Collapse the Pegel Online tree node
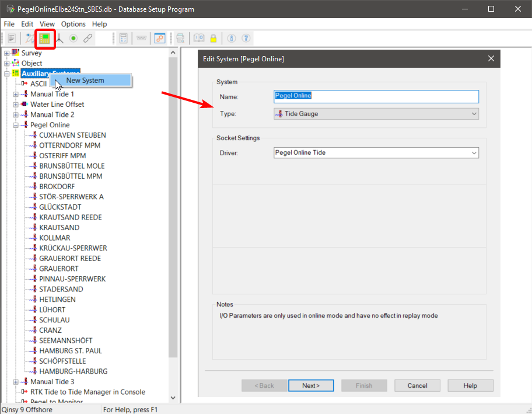 click(x=16, y=125)
